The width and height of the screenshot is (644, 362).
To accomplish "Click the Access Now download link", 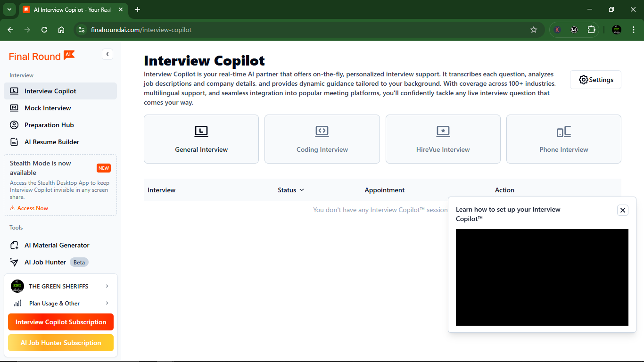I will pos(29,208).
